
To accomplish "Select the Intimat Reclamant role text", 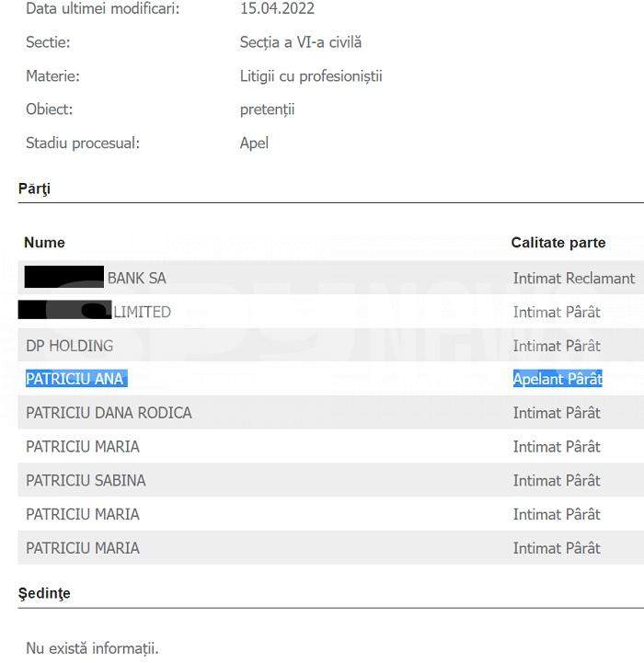I will 574,279.
